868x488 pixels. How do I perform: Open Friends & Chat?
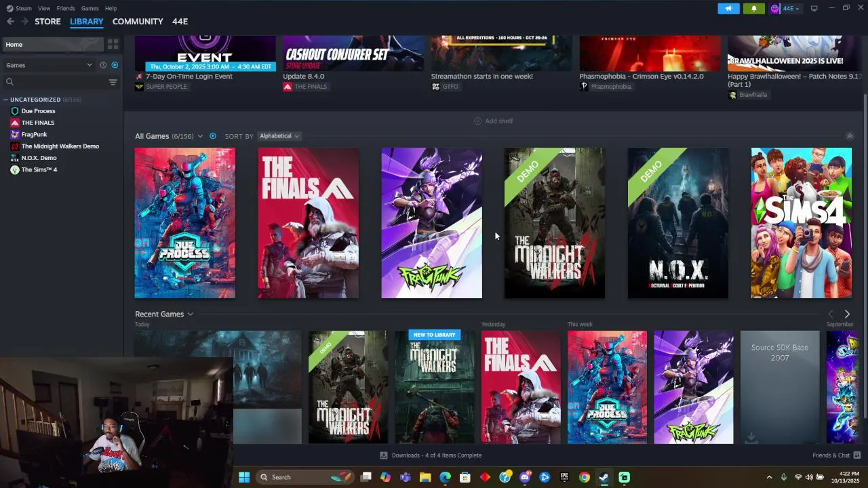click(x=837, y=455)
